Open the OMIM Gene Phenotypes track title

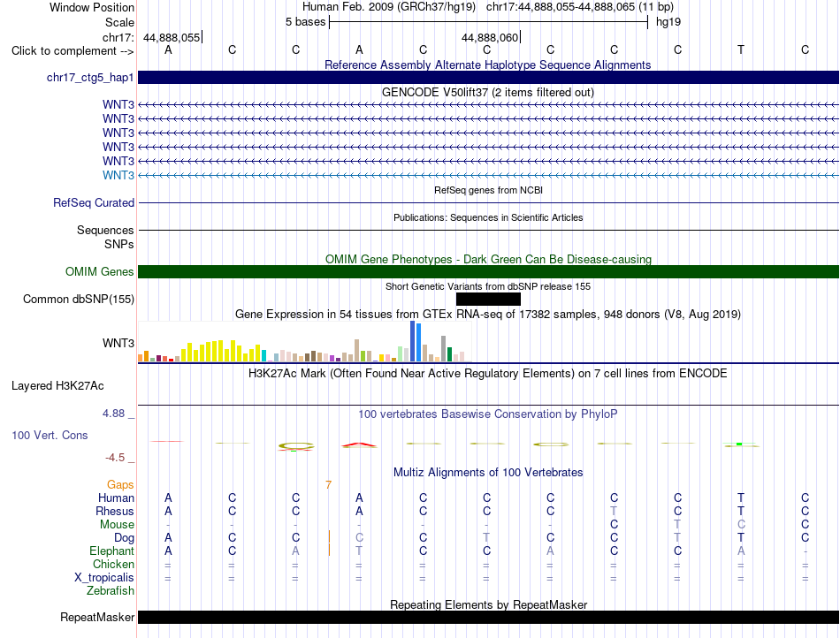(x=488, y=259)
